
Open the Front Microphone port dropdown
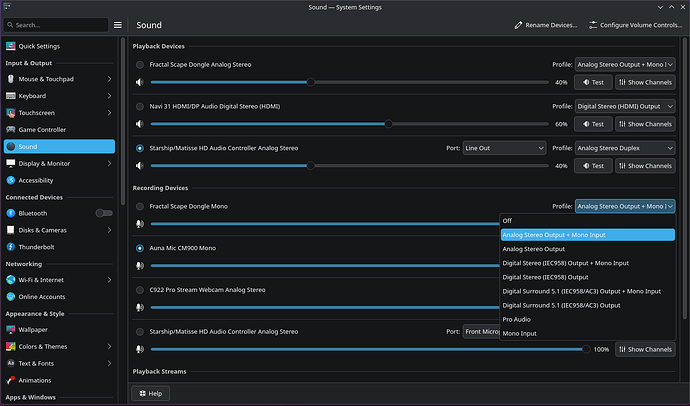tap(481, 332)
